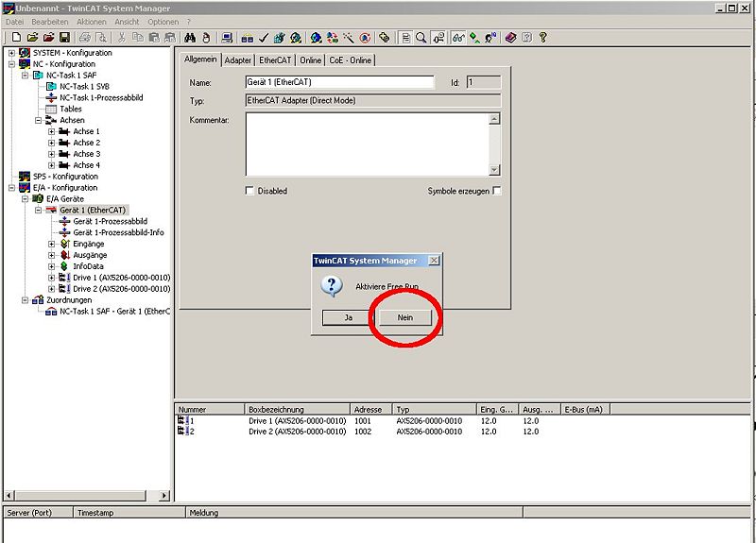Image resolution: width=756 pixels, height=543 pixels.
Task: Collapse the Achsen tree node
Action: (x=39, y=121)
